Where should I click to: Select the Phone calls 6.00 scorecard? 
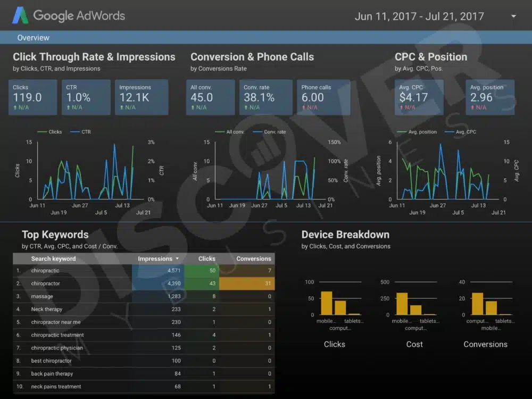pos(323,97)
